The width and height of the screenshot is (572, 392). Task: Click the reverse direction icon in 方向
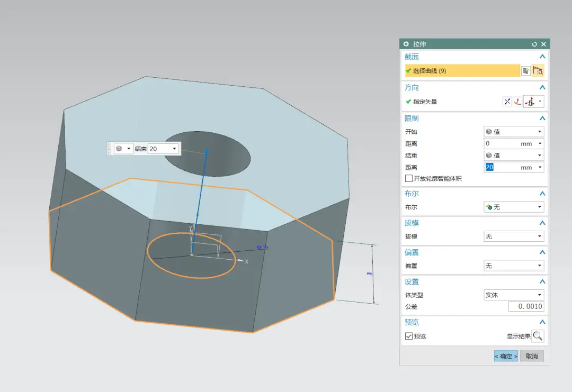[507, 102]
